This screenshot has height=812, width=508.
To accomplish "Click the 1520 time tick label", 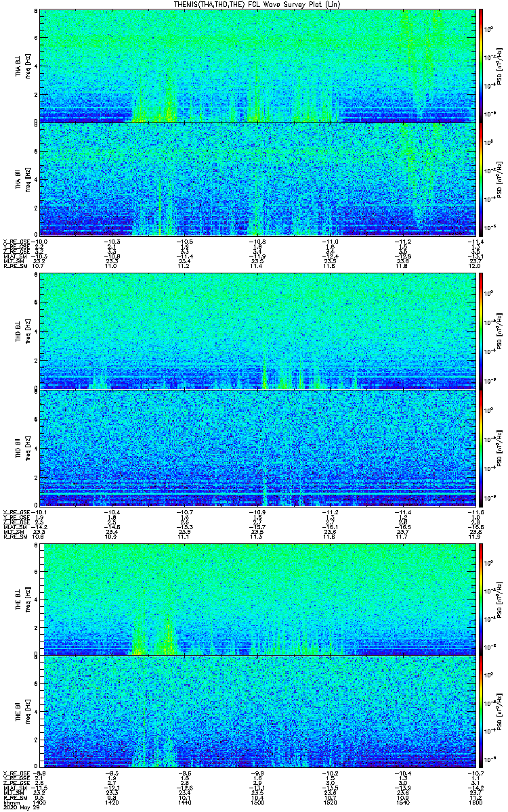I will [x=330, y=803].
